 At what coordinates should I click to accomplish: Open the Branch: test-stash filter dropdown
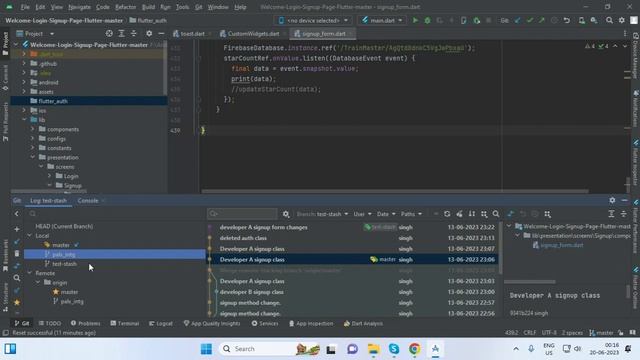pos(322,214)
